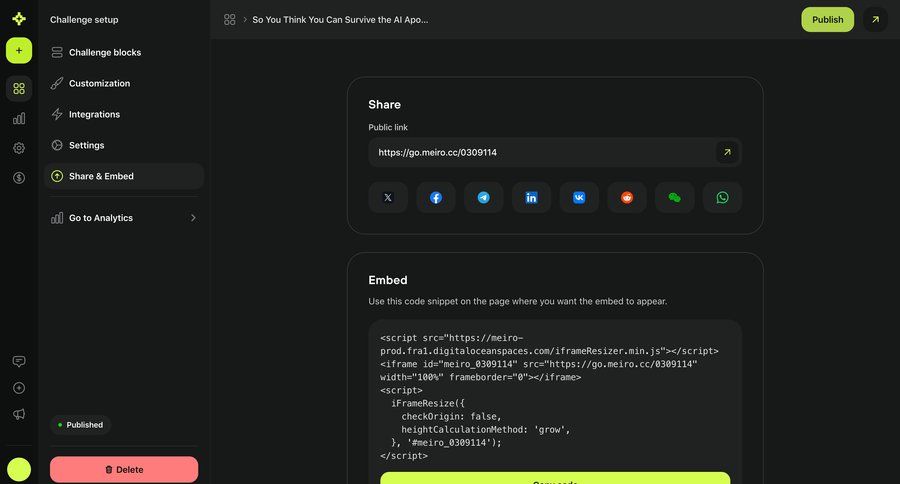Click the circled plus rail icon

(x=19, y=388)
